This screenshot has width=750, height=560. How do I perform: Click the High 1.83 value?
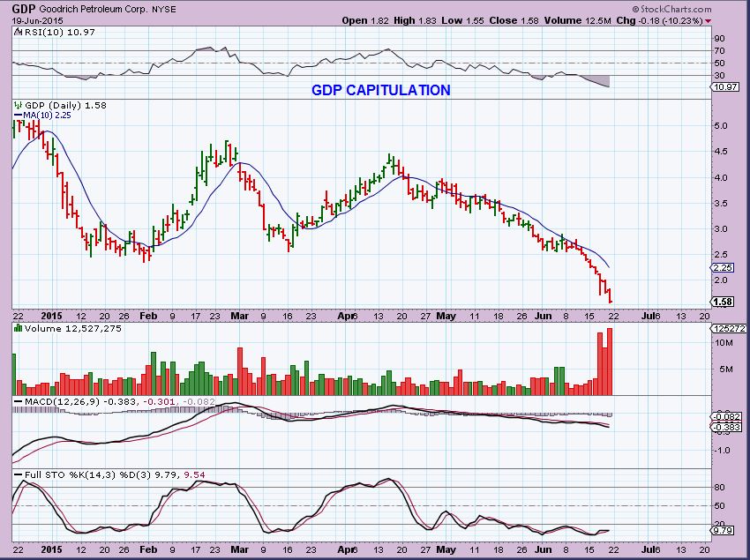click(x=416, y=20)
